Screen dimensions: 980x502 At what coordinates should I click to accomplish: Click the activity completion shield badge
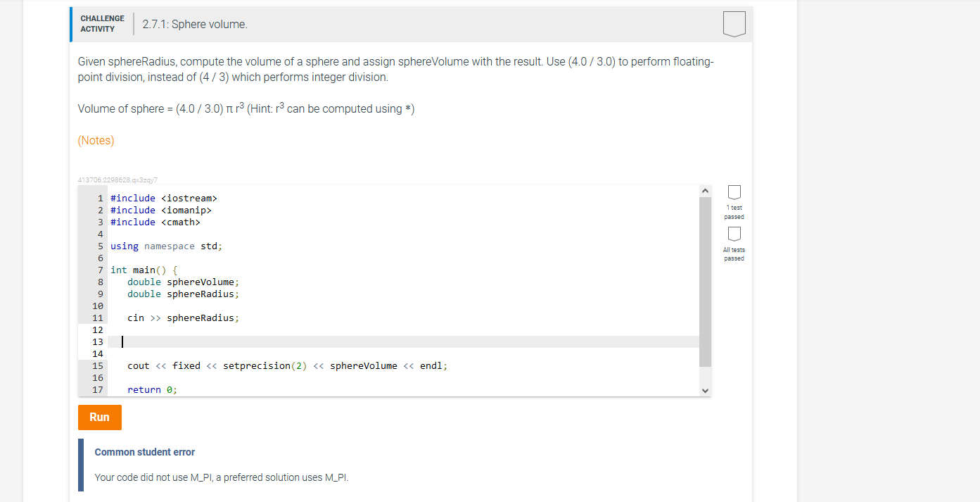[x=734, y=23]
